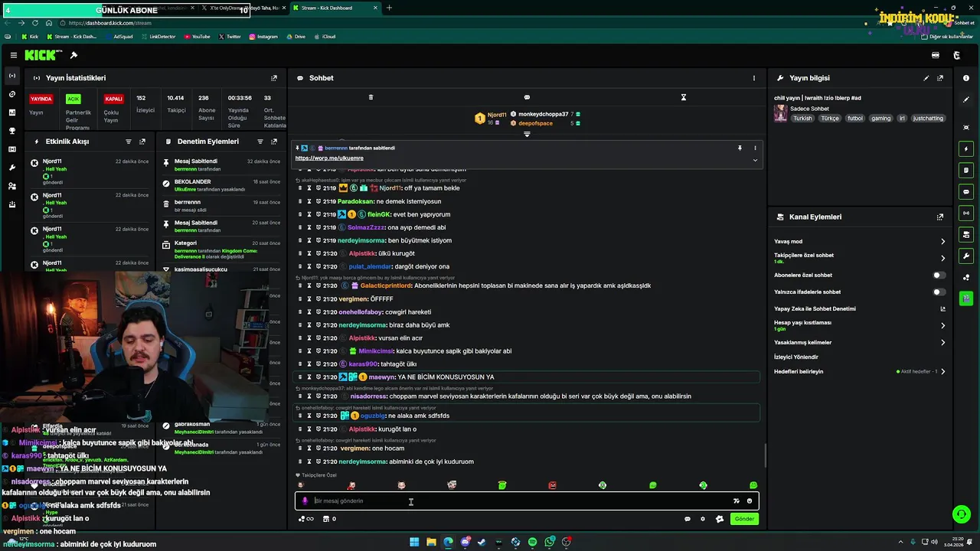Open the wrench settings icon in the left sidebar

click(11, 168)
